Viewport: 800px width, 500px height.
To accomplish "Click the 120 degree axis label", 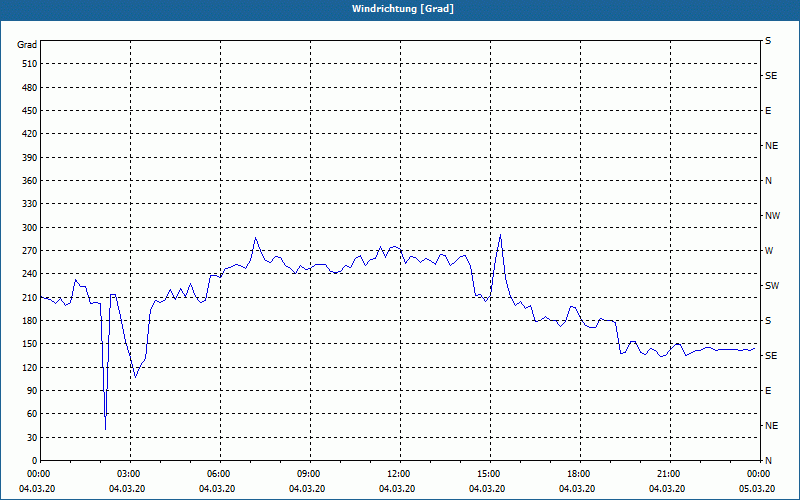I will (30, 367).
